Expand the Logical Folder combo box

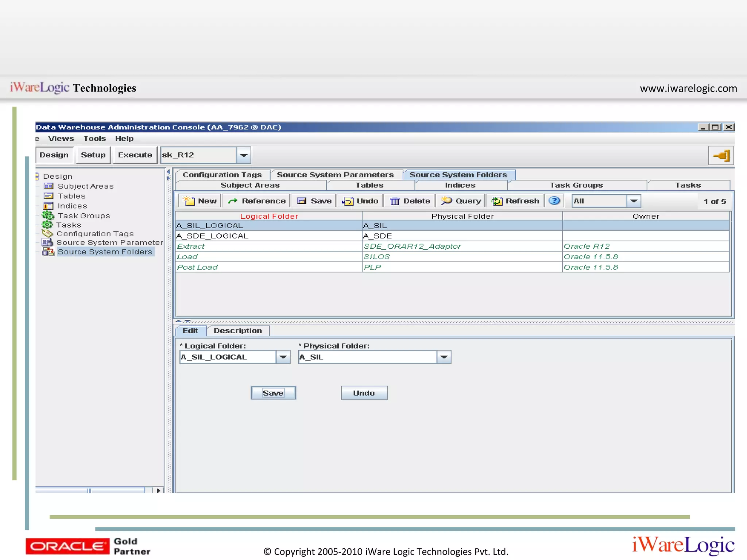[283, 357]
